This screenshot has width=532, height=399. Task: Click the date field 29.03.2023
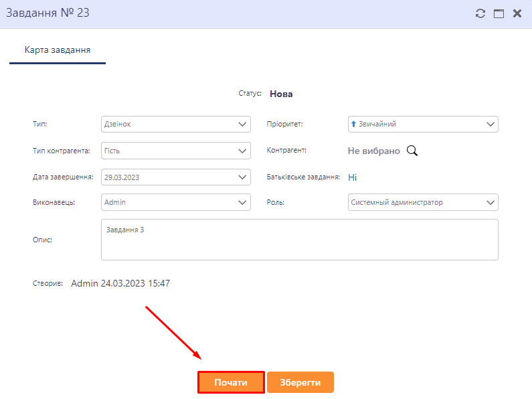click(167, 177)
